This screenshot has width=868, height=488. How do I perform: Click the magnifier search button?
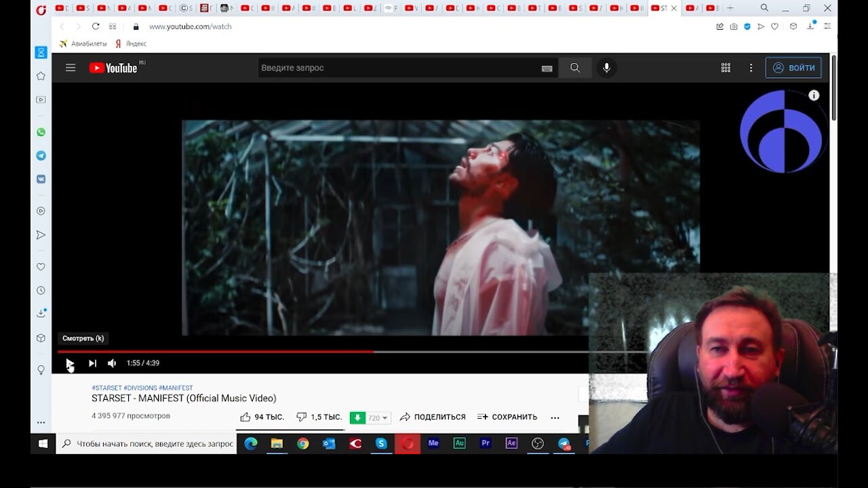pyautogui.click(x=575, y=68)
